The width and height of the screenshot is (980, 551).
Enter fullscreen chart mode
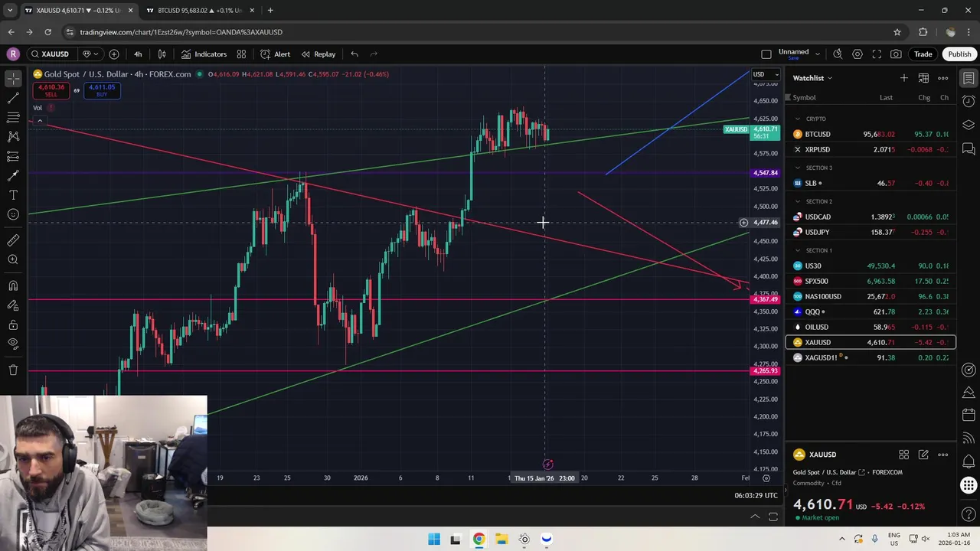click(877, 54)
